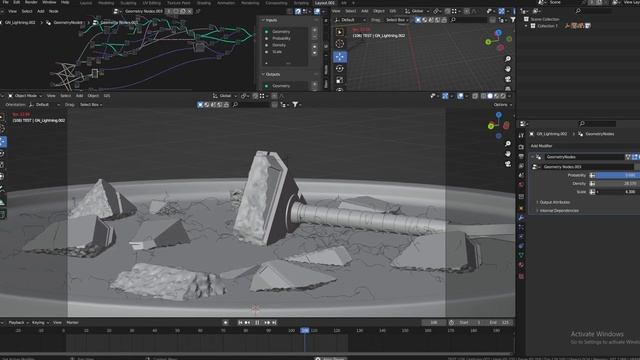Select the Cursor tool in the top viewport
Screen dimensions: 640x360
pyautogui.click(x=340, y=44)
